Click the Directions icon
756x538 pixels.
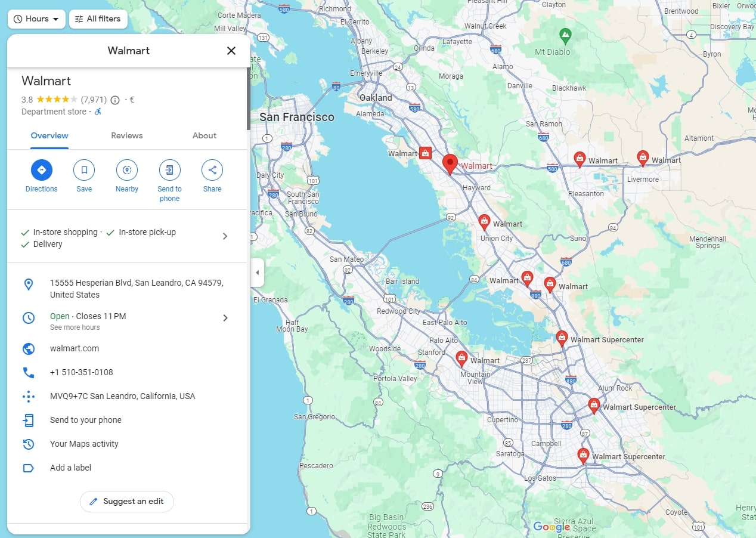pos(41,170)
